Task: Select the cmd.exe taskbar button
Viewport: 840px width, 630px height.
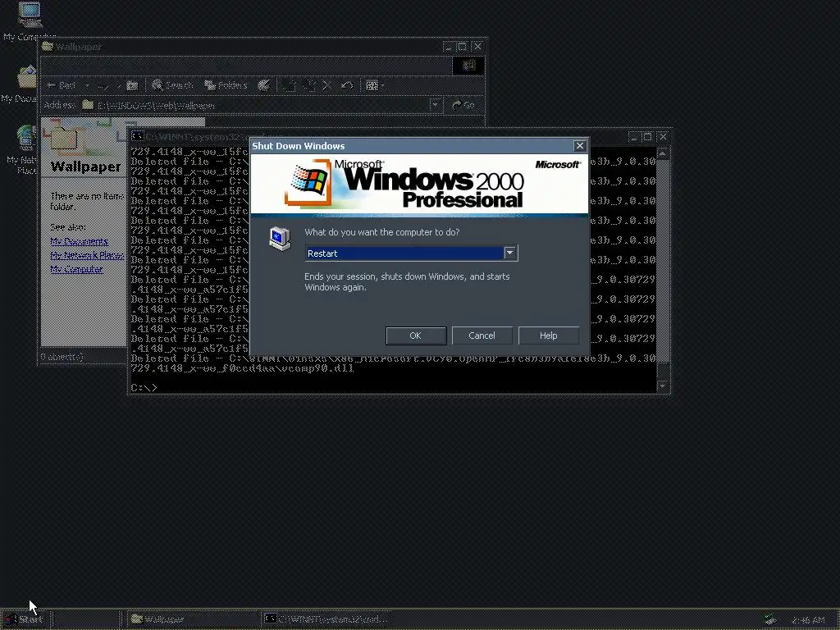Action: (x=328, y=619)
